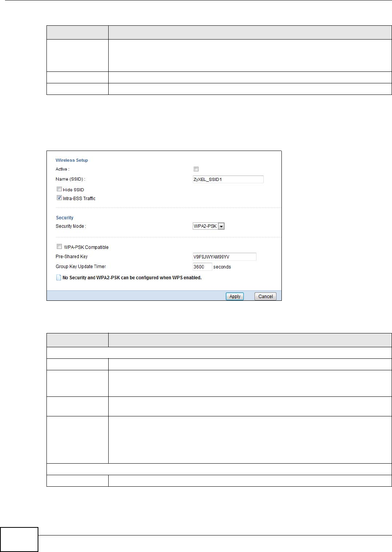Click the Name (SSID) field containing ZyXEL_SSID1
This screenshot has height=552, width=392.
228,179
